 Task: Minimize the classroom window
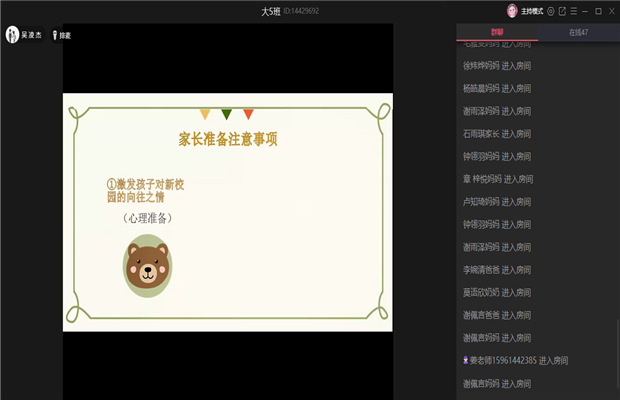click(585, 11)
